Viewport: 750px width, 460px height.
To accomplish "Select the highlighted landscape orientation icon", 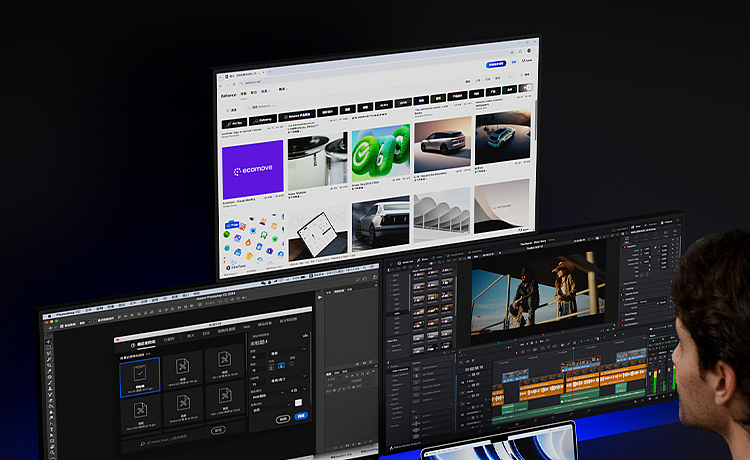I will [x=281, y=365].
